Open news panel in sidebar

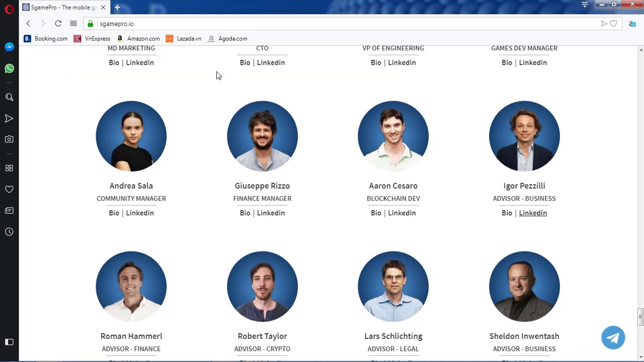9,211
